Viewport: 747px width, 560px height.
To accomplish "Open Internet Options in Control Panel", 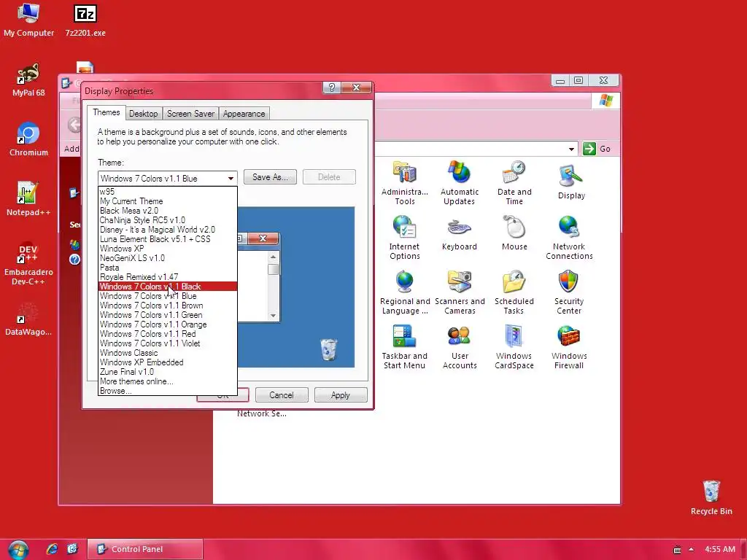I will coord(404,238).
